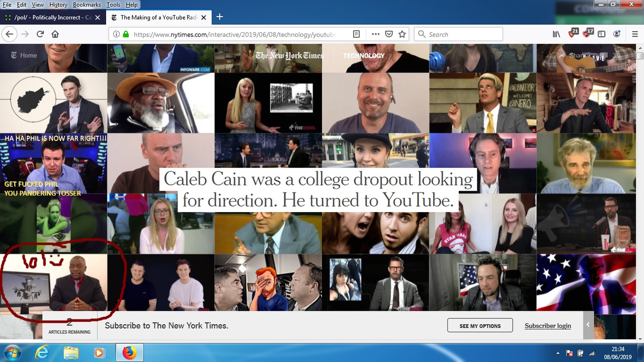The height and width of the screenshot is (362, 644).
Task: Toggle the Firefox sidebar
Action: [x=602, y=34]
